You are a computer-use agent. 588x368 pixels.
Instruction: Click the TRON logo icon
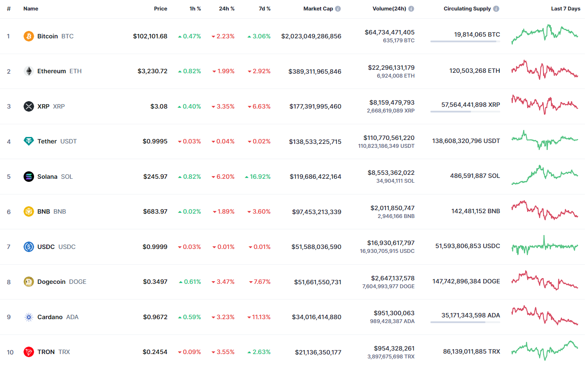28,352
